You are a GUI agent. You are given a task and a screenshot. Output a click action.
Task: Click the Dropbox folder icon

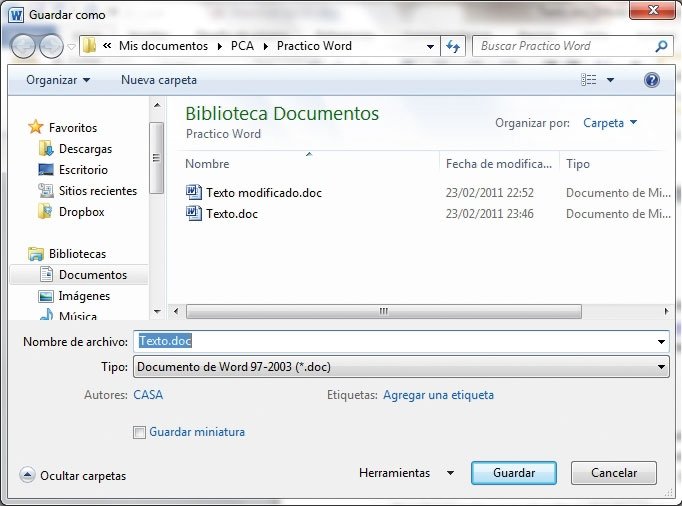pos(46,211)
